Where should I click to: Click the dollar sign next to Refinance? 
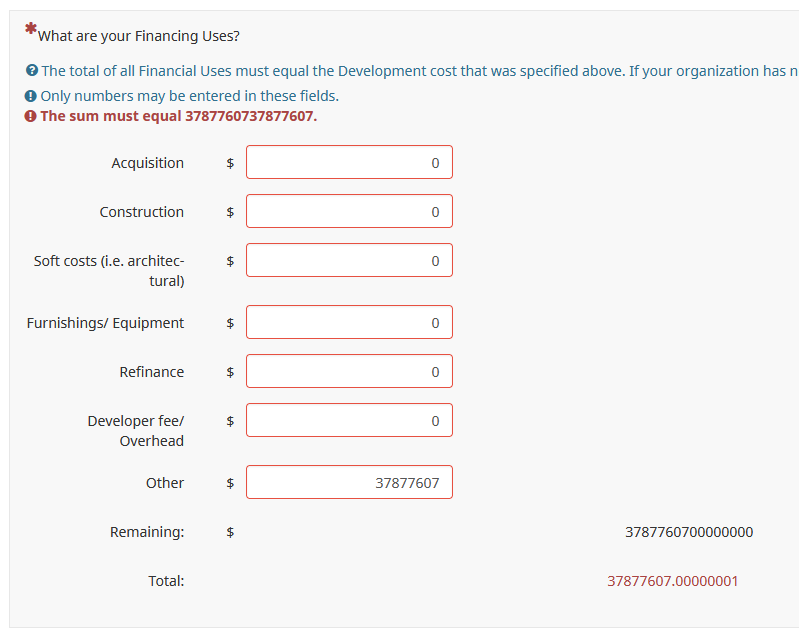point(230,372)
